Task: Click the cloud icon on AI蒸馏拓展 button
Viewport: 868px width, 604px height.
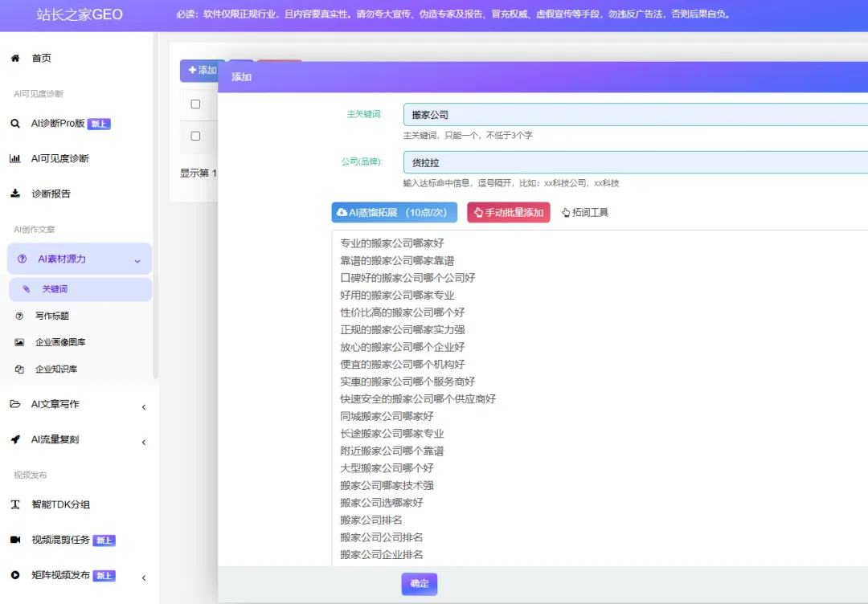Action: coord(342,212)
